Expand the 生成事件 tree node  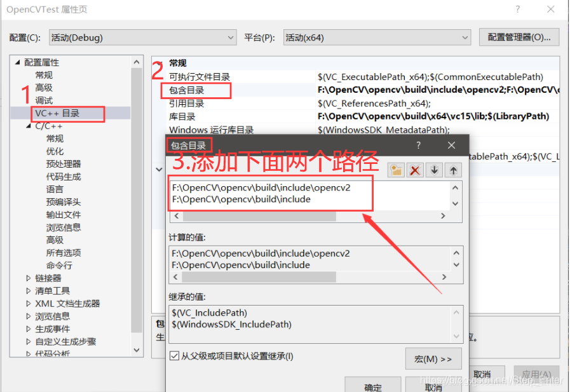pos(29,329)
